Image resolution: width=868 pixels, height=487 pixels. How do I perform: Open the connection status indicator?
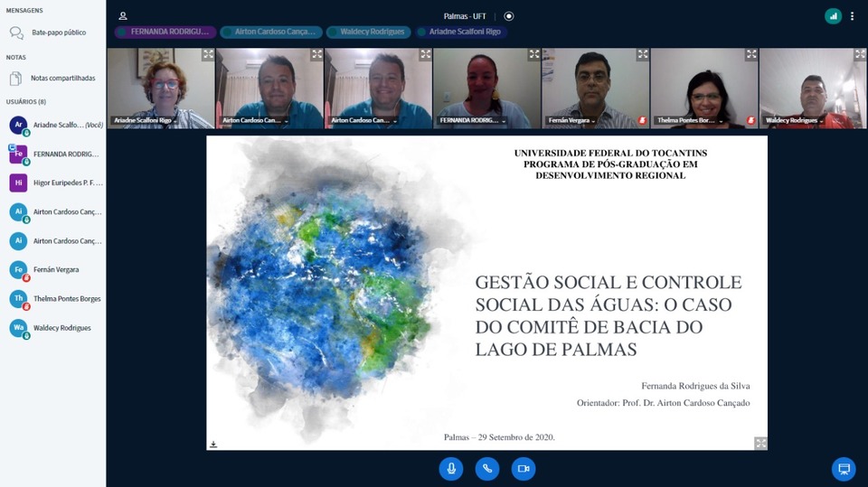[x=833, y=16]
